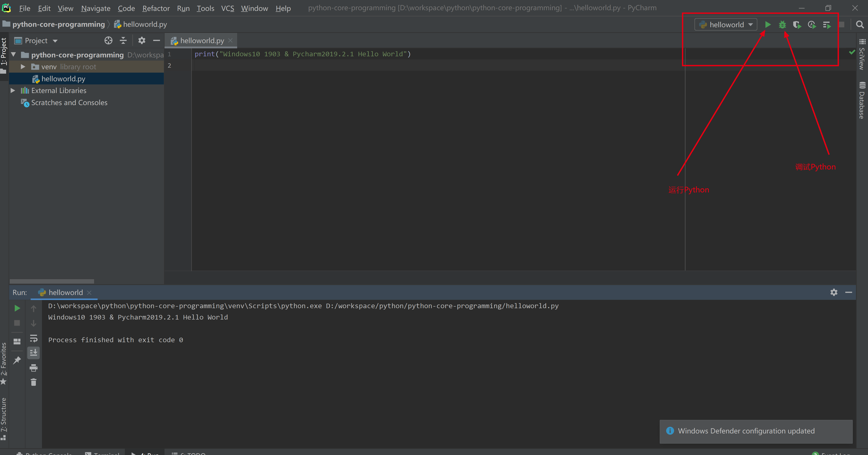Click the PyCharm logo icon
The width and height of the screenshot is (868, 455).
[x=6, y=8]
